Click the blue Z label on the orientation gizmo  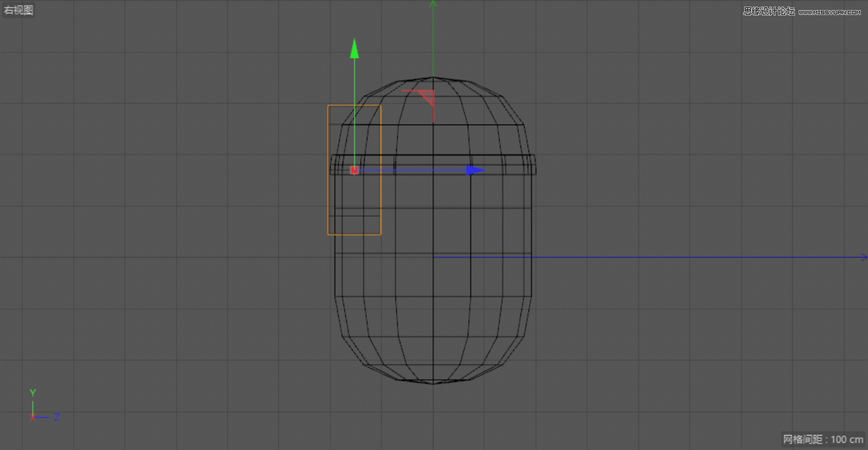pyautogui.click(x=56, y=417)
